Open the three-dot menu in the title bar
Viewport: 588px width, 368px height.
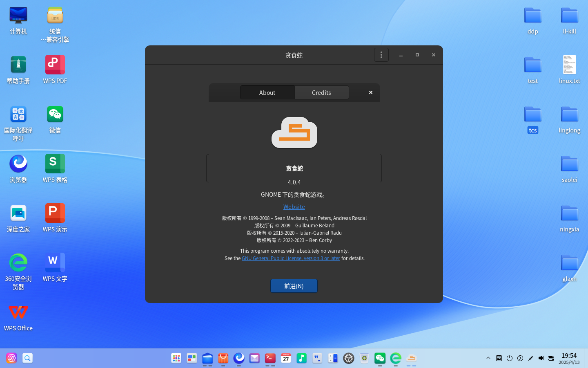[381, 55]
